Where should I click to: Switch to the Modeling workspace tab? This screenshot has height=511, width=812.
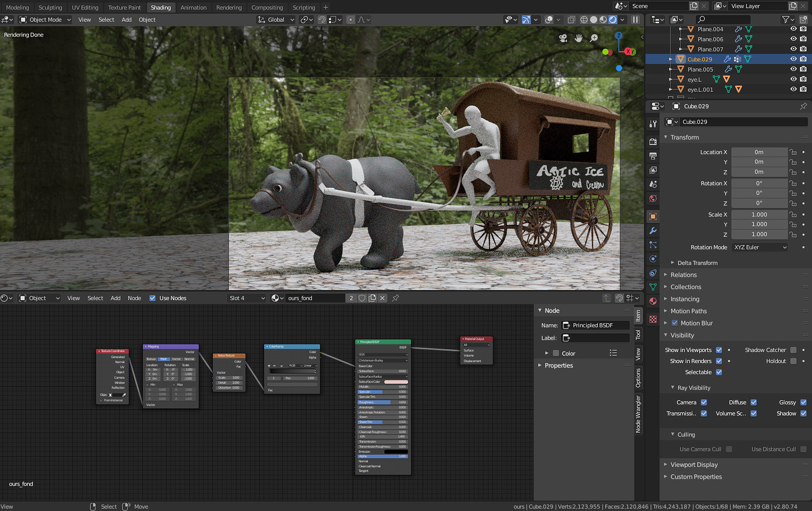click(x=17, y=8)
